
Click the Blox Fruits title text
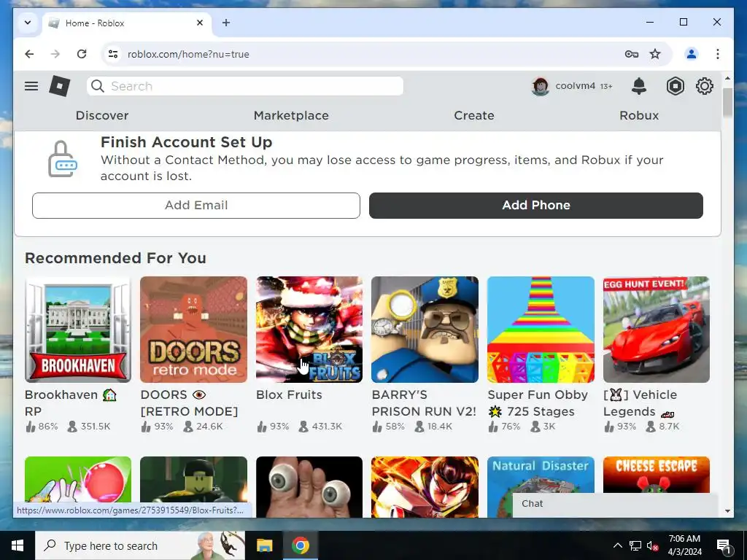click(289, 394)
